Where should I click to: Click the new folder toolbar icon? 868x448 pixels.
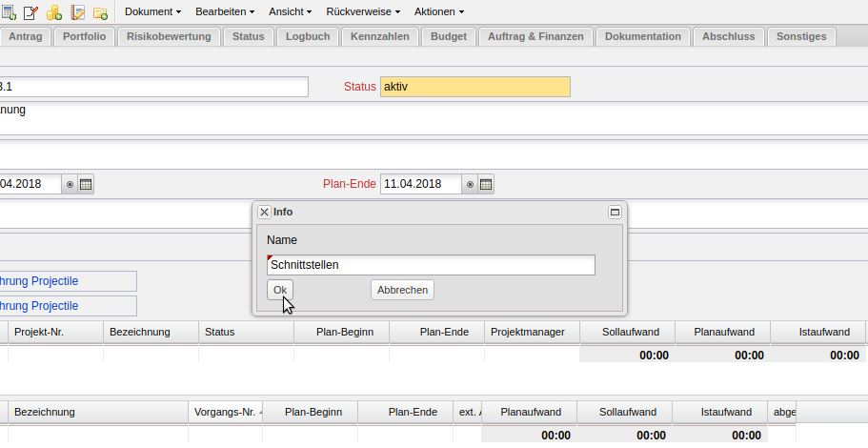click(x=100, y=12)
